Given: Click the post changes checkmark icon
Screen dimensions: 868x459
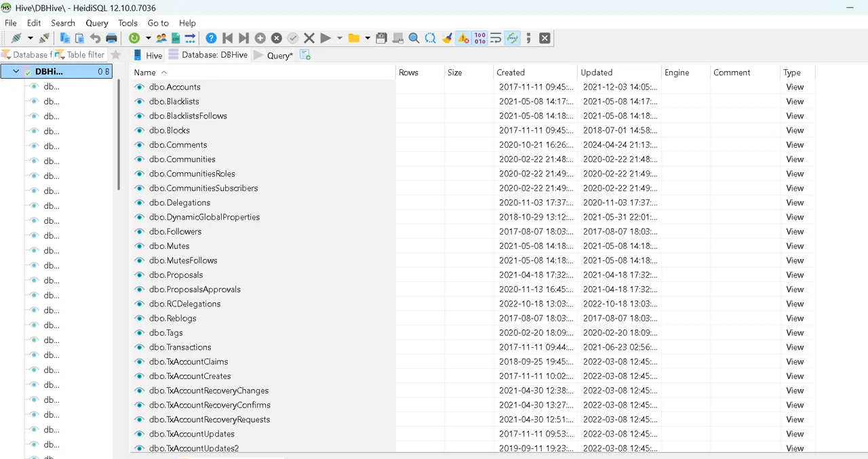Looking at the screenshot, I should [293, 38].
